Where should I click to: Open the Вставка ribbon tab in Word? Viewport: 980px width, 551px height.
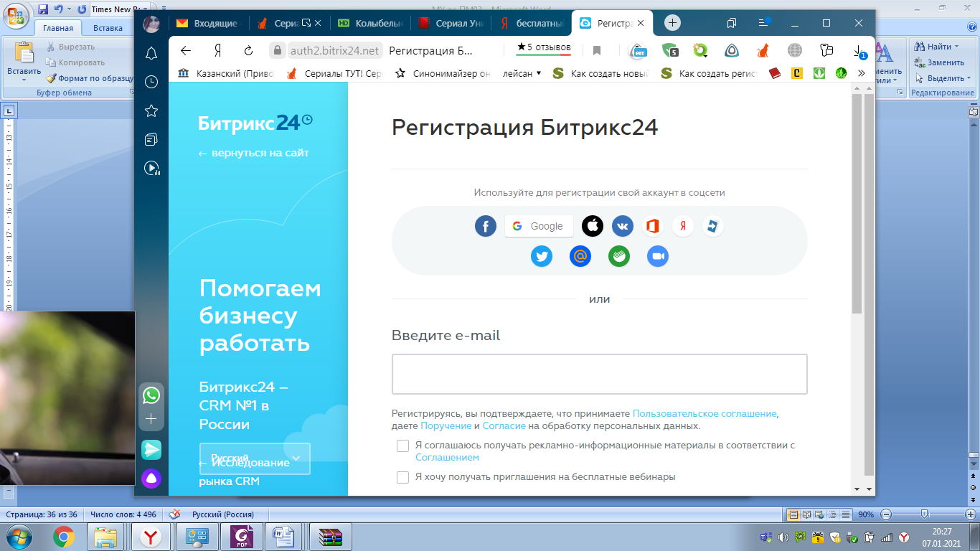pyautogui.click(x=108, y=28)
